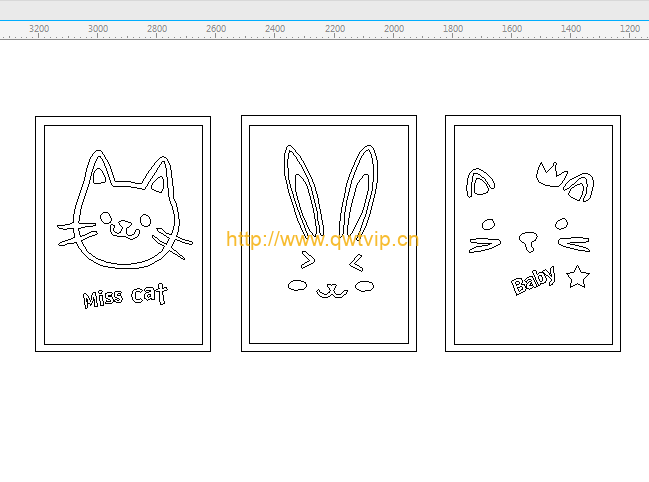This screenshot has width=649, height=482.
Task: Select the 'Baby' text object
Action: pos(533,281)
